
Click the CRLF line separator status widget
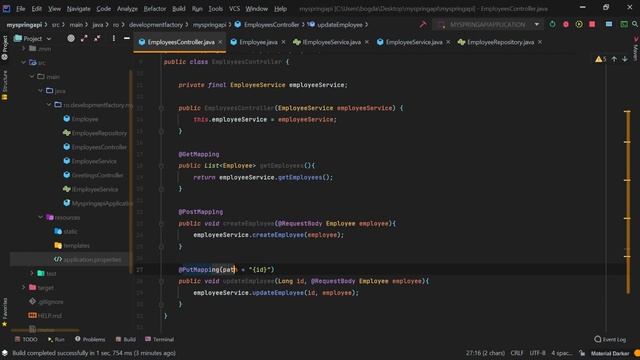[517, 353]
